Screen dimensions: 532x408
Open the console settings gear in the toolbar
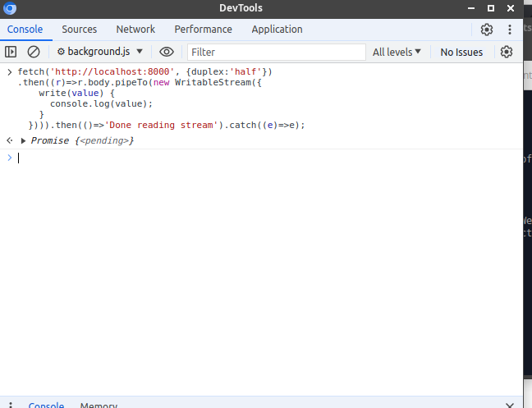coord(507,52)
